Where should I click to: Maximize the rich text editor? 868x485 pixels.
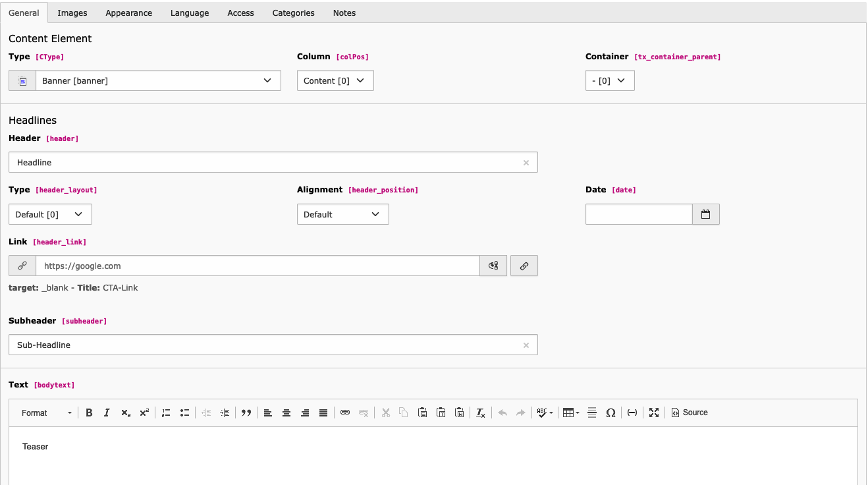(x=654, y=413)
